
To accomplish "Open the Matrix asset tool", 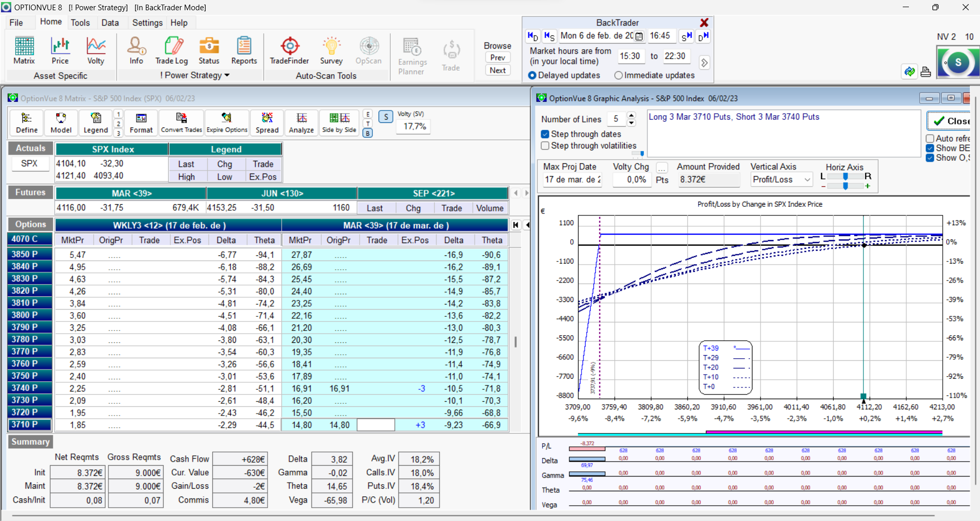I will point(24,51).
